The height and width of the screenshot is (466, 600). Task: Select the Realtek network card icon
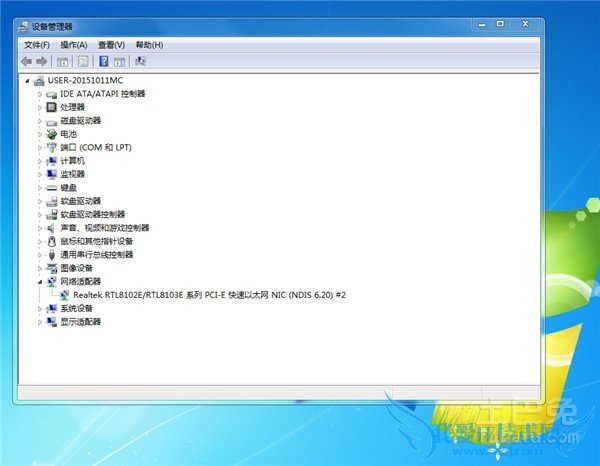tap(64, 295)
